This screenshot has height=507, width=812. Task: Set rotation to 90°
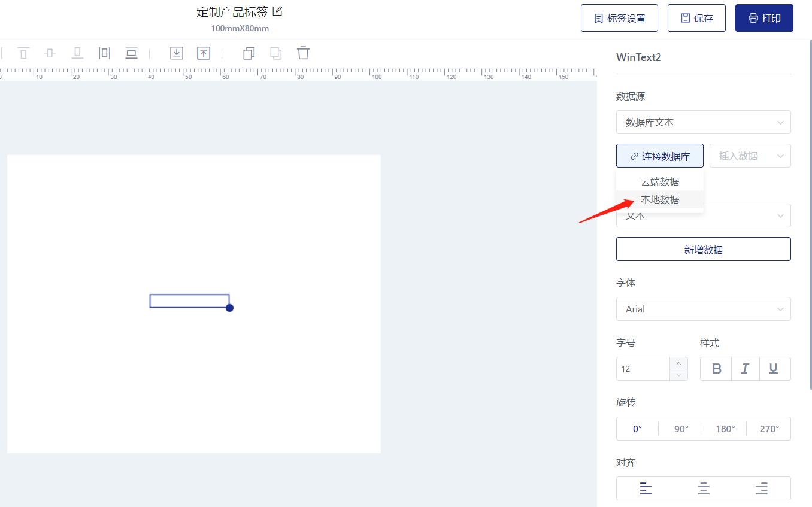tap(681, 429)
